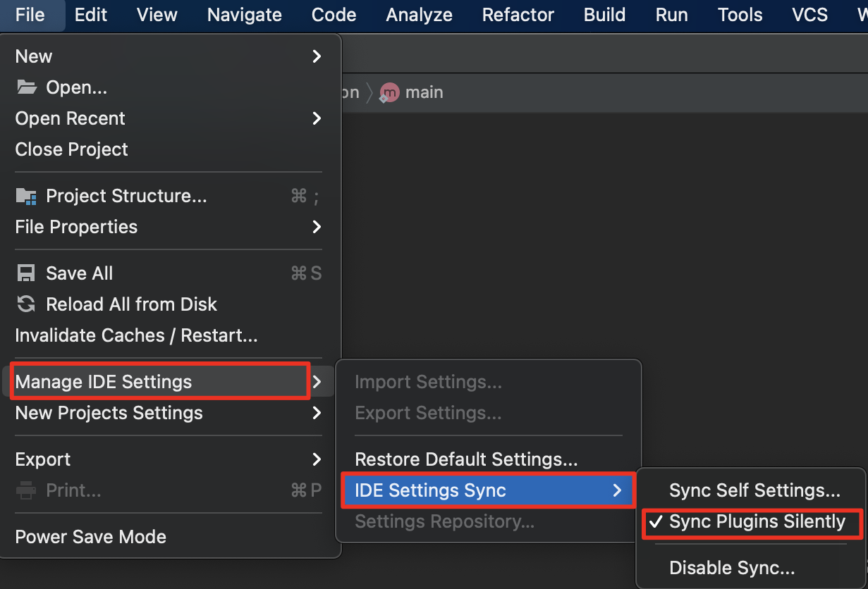Click the Save All disk icon

[26, 273]
